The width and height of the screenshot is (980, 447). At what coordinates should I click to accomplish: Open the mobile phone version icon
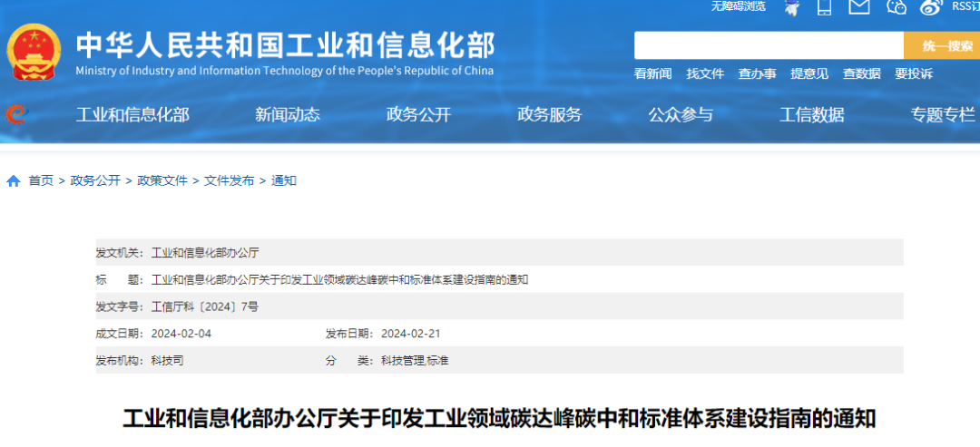(824, 7)
